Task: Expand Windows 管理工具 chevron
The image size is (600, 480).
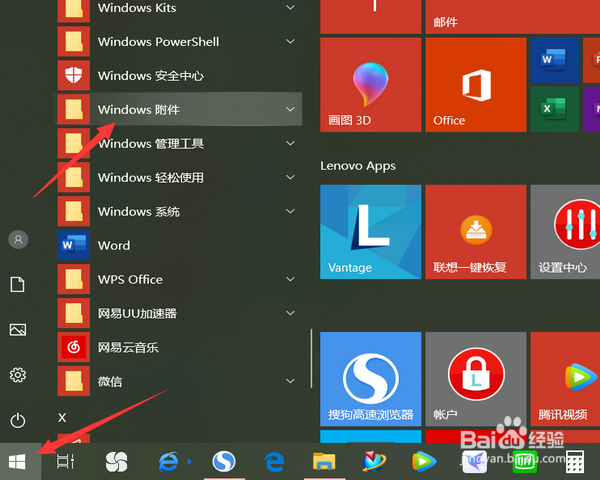Action: click(290, 143)
